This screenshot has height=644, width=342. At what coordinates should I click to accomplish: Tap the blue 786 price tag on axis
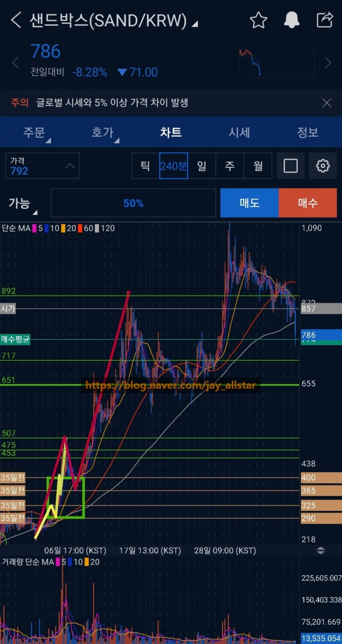pos(321,334)
